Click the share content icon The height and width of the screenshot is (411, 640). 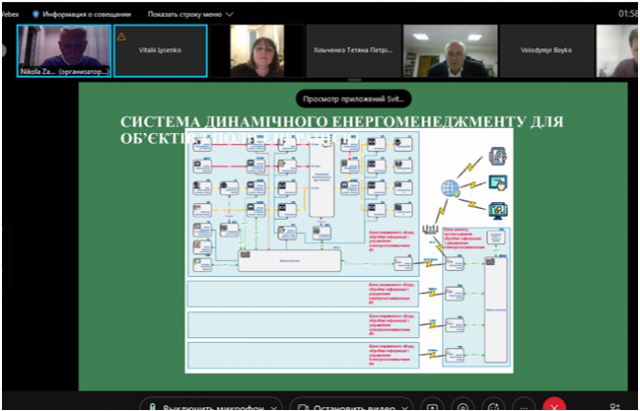[x=432, y=407]
